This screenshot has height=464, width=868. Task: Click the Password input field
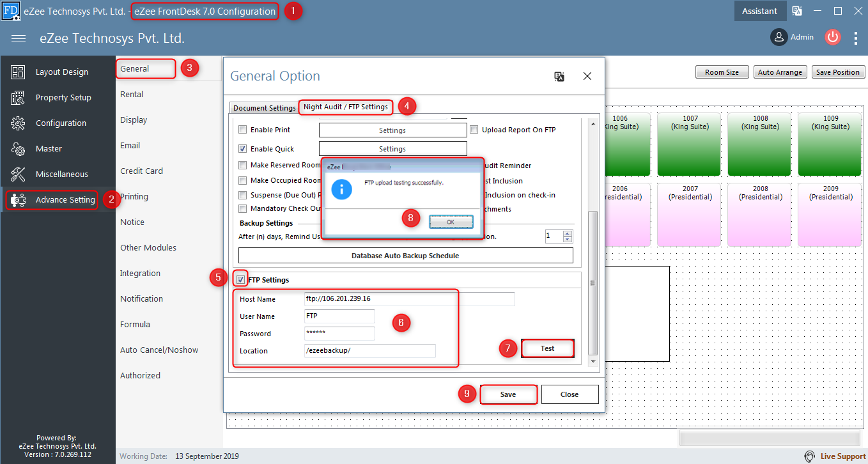click(x=339, y=334)
